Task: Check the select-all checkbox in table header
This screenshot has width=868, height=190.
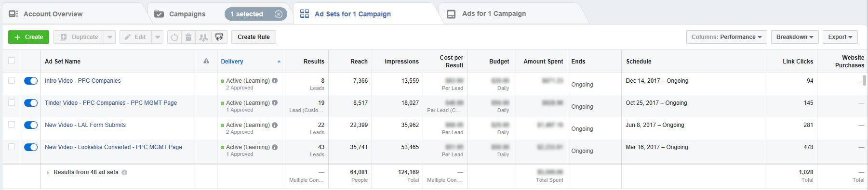Action: pos(12,61)
